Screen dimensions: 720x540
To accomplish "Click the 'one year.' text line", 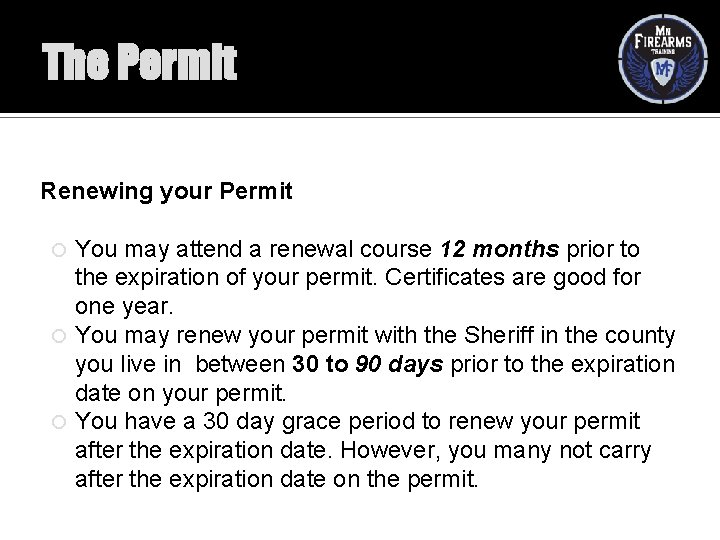I will click(x=124, y=306).
